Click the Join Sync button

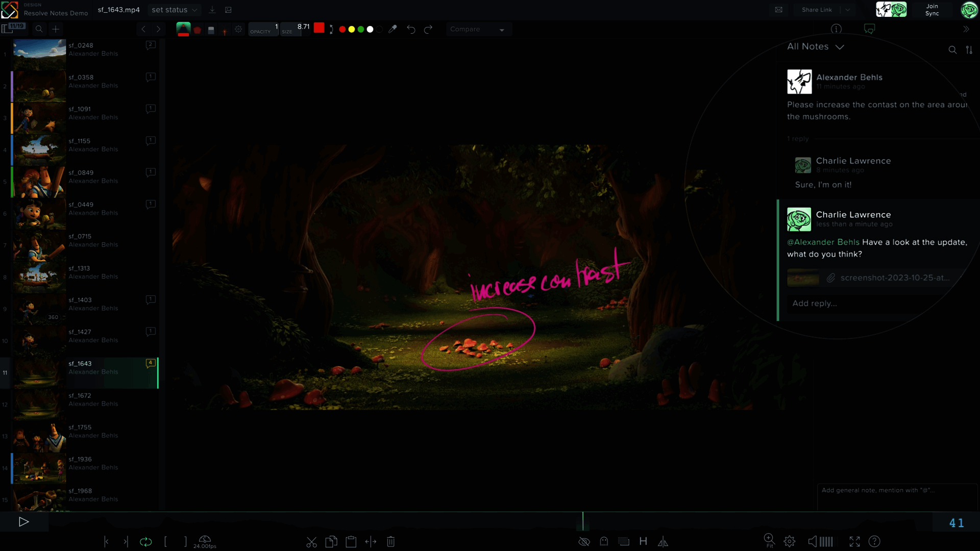coord(932,10)
